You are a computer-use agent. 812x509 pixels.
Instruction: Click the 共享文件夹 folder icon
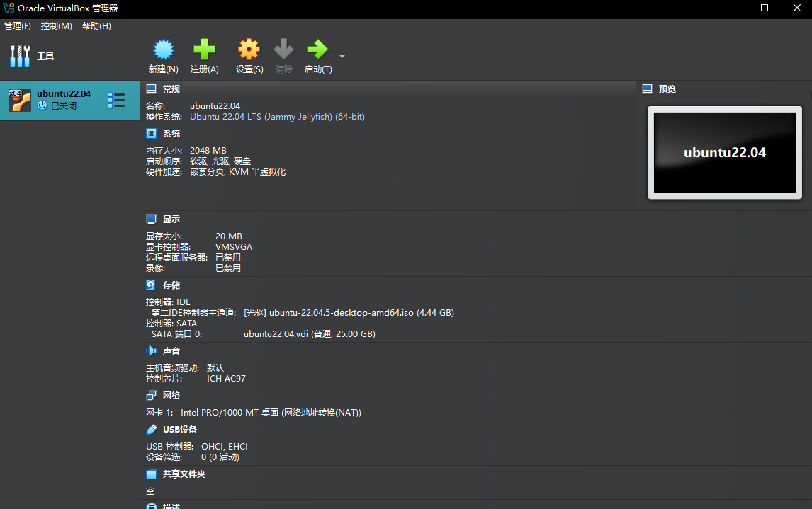coord(151,474)
